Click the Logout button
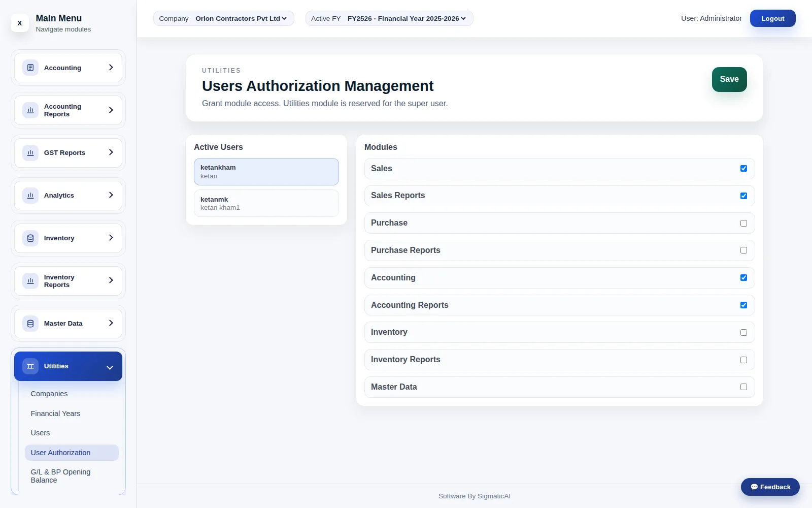 point(772,19)
